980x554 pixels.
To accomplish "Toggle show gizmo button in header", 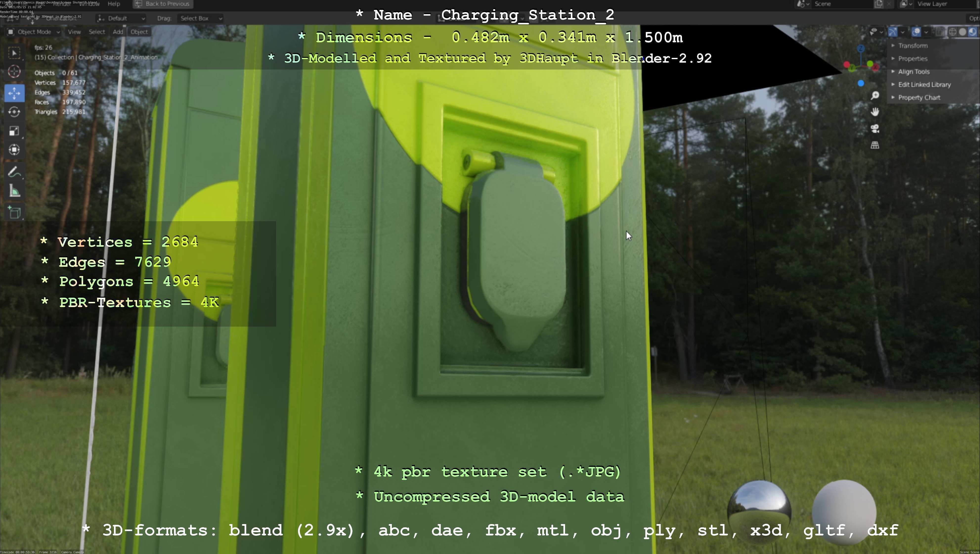I will coord(893,32).
